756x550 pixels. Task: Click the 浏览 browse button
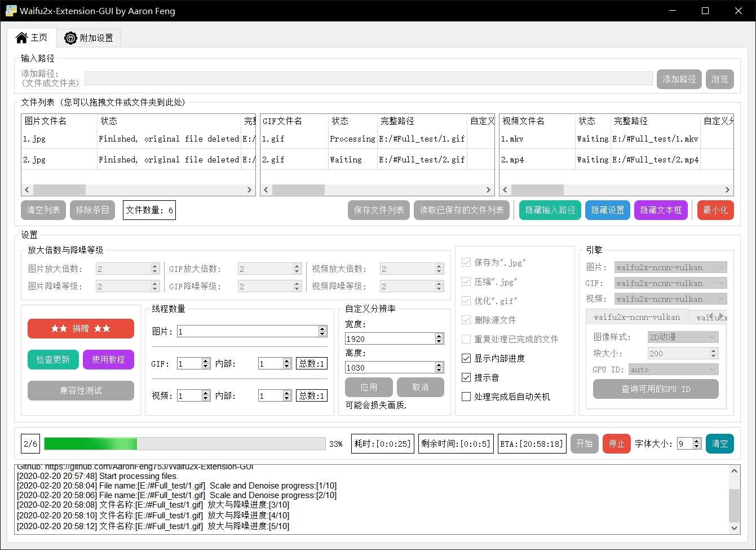pos(719,80)
